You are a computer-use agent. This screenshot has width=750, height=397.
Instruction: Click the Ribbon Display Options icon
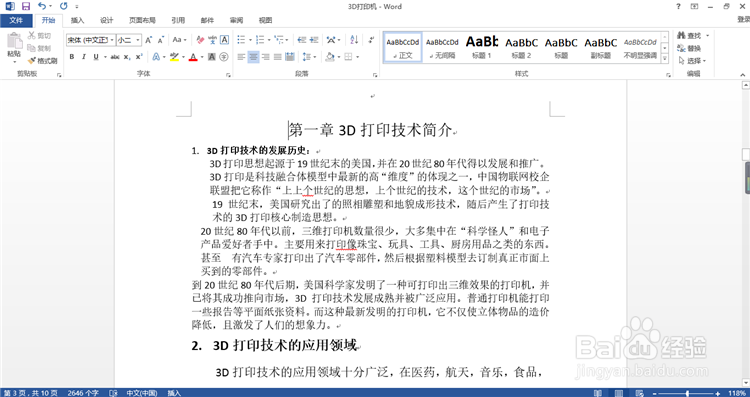(694, 7)
